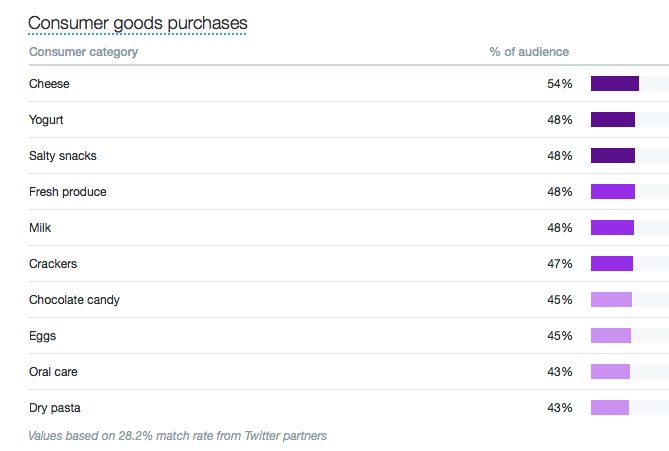
Task: Click the Cheese 54% bar
Action: click(x=614, y=84)
